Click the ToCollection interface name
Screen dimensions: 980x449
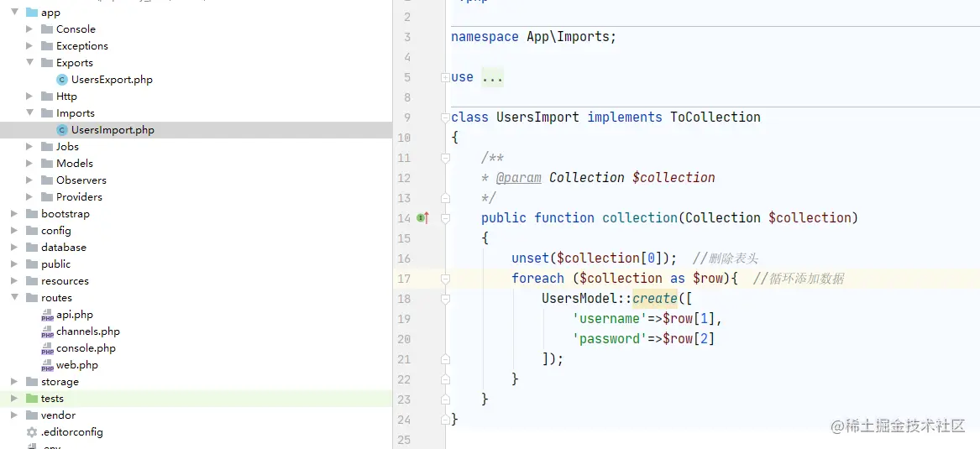pyautogui.click(x=715, y=117)
